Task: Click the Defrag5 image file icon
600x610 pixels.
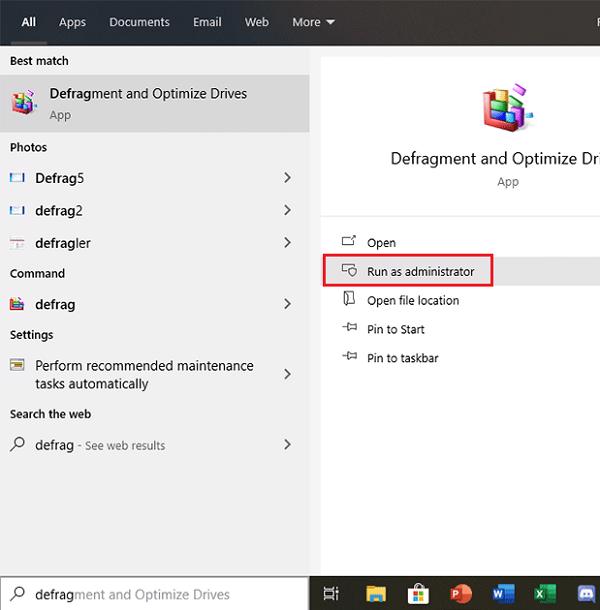Action: click(17, 178)
